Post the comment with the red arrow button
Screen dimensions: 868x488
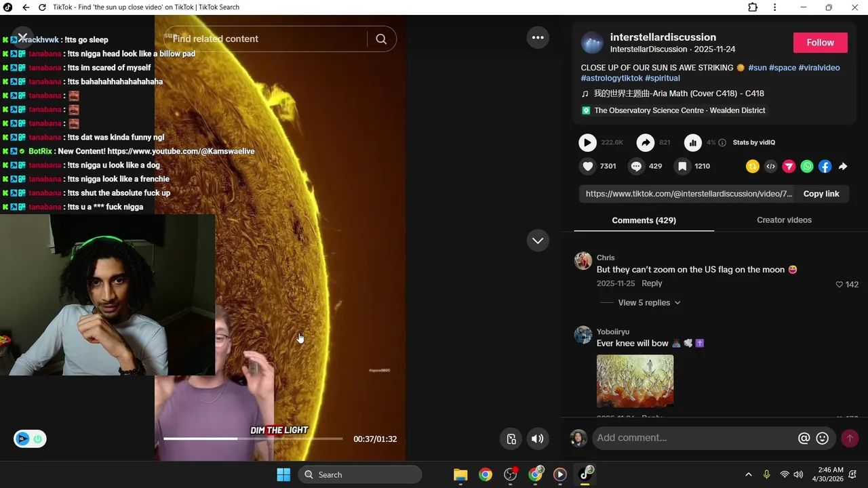point(849,439)
